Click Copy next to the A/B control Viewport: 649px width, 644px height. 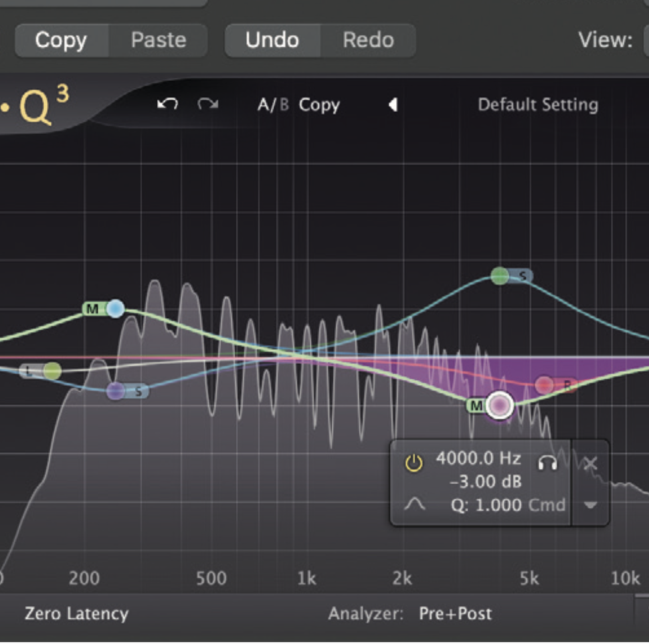point(319,104)
